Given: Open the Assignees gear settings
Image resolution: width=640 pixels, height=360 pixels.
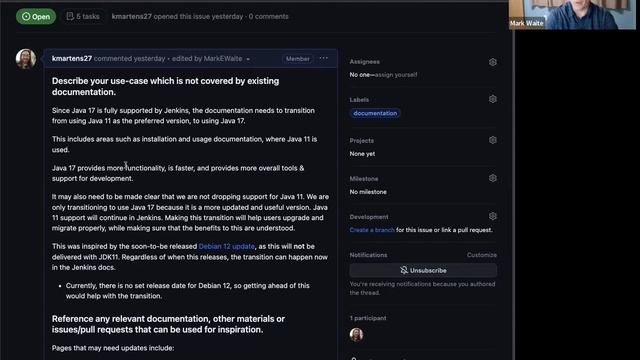Looking at the screenshot, I should pyautogui.click(x=493, y=62).
